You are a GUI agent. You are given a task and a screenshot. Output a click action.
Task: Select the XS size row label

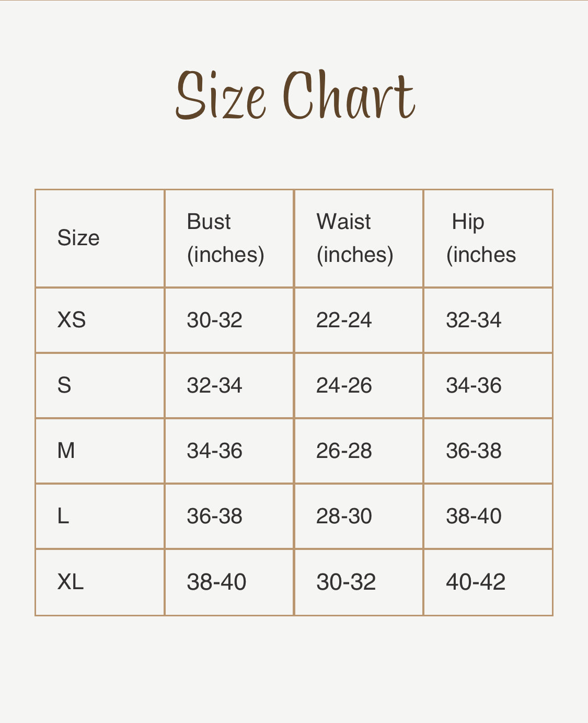[x=72, y=320]
